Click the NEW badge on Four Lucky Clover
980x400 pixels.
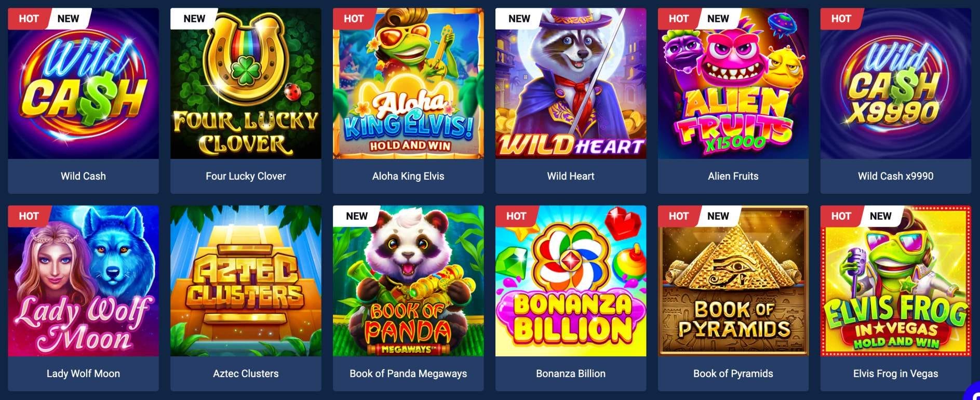(194, 19)
